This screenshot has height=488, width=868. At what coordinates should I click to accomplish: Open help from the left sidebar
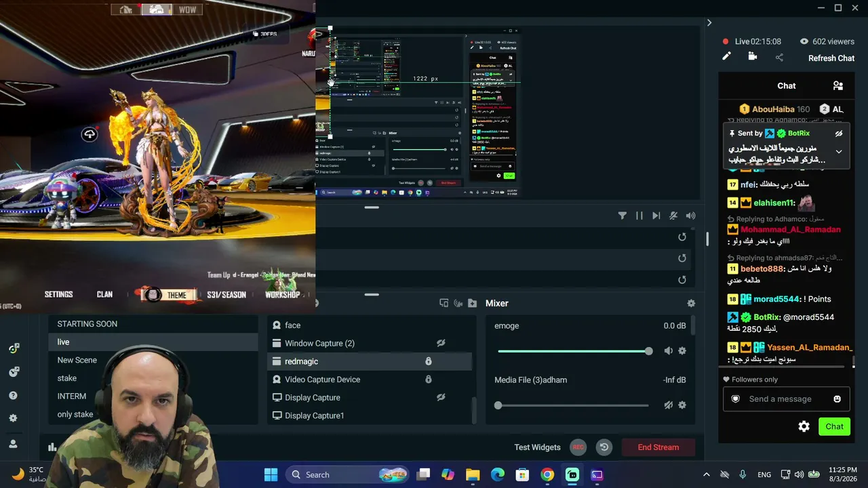13,395
